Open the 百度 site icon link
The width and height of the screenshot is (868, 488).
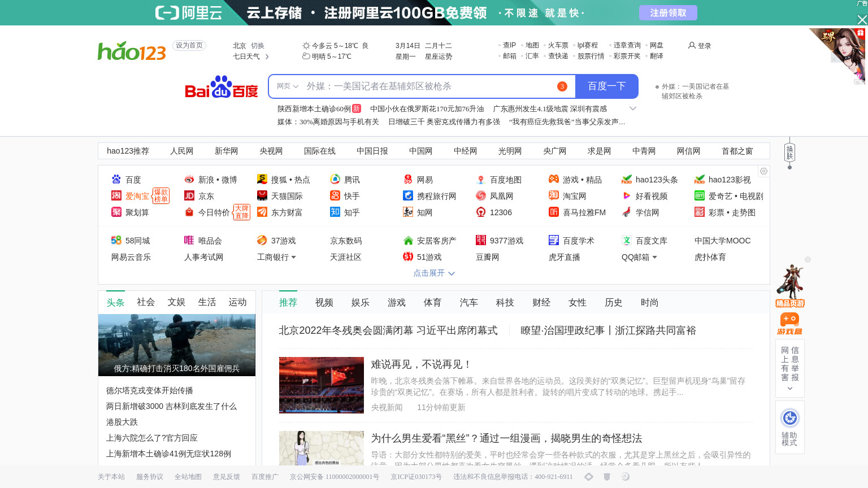tap(116, 179)
